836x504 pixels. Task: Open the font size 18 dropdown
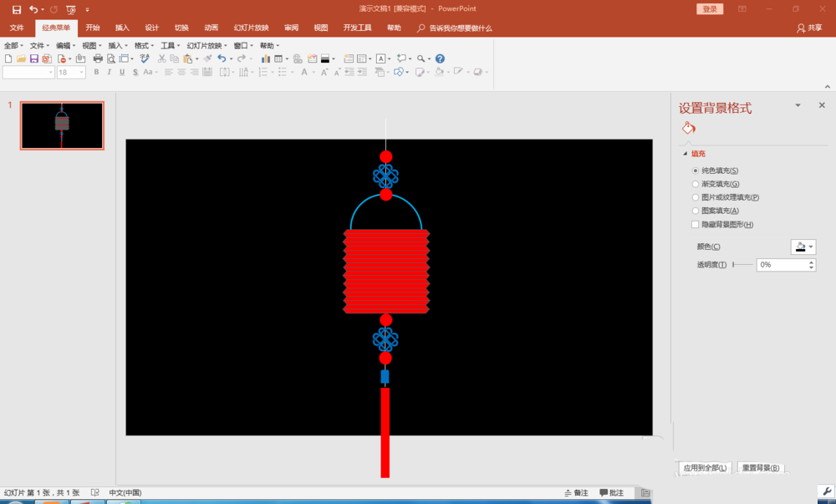click(82, 72)
